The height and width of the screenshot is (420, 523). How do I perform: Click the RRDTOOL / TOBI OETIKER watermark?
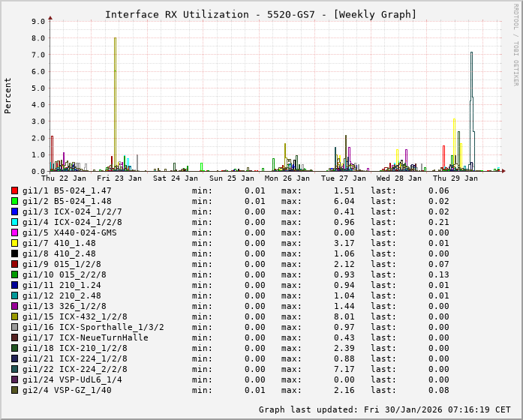point(515,44)
